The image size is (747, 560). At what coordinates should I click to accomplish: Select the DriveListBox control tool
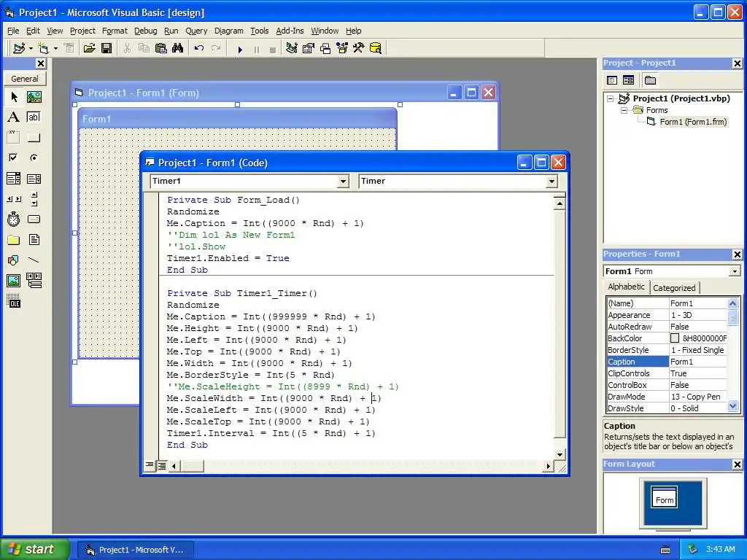point(34,219)
